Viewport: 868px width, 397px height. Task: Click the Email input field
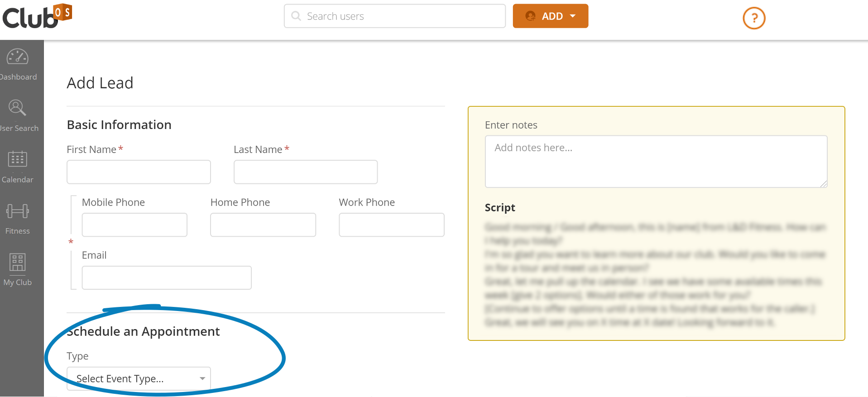click(x=167, y=277)
